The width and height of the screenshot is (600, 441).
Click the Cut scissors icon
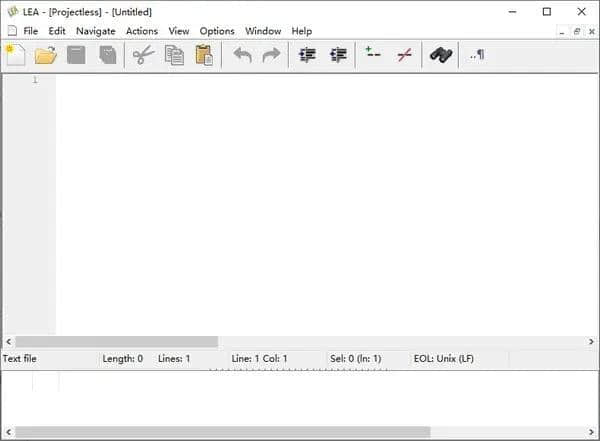[143, 55]
